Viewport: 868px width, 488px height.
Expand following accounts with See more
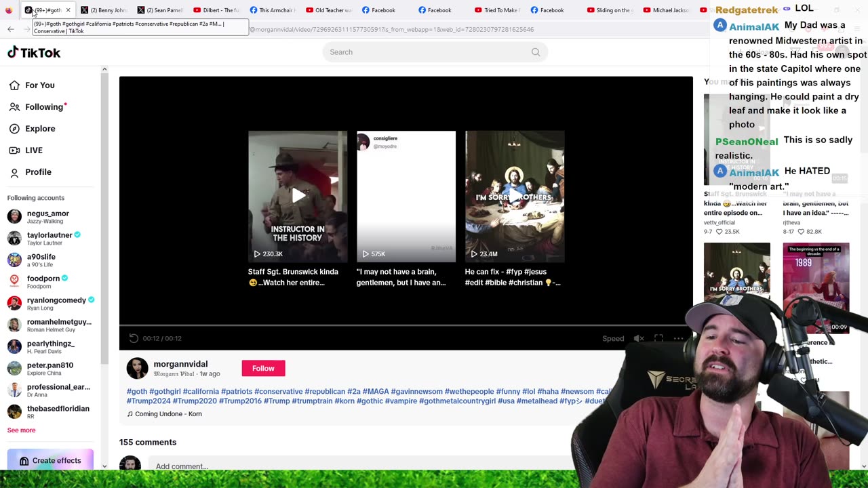[x=21, y=430]
